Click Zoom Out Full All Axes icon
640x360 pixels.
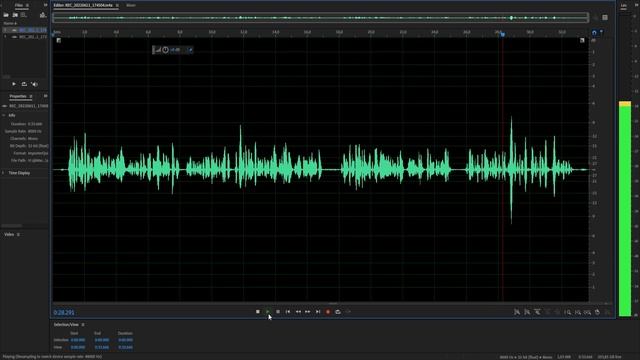coord(557,312)
